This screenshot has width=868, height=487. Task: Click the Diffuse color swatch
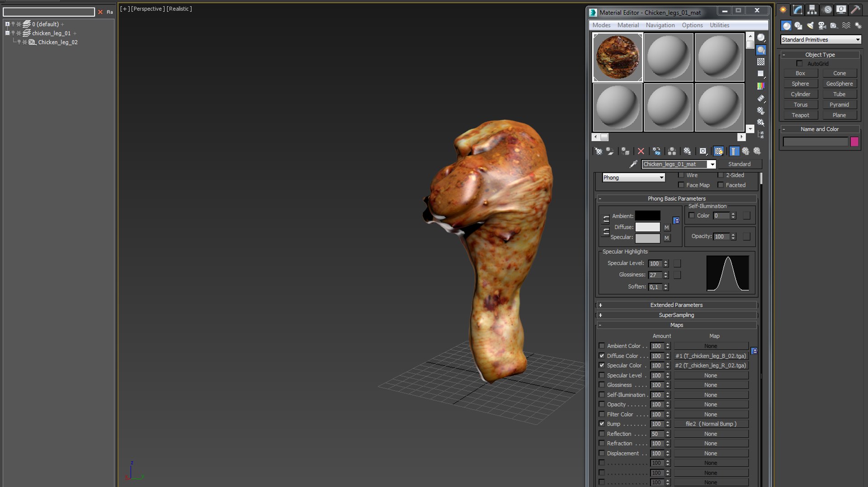coord(647,227)
